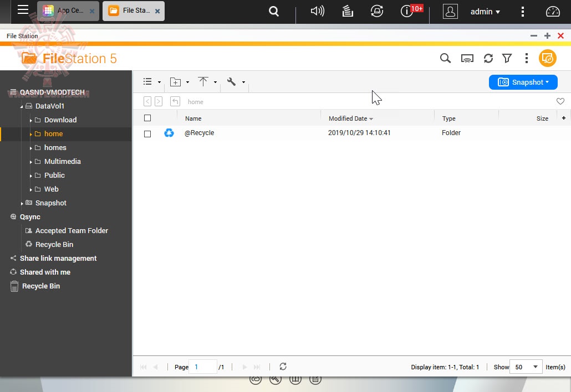
Task: Expand the view mode dropdown arrow
Action: [159, 82]
